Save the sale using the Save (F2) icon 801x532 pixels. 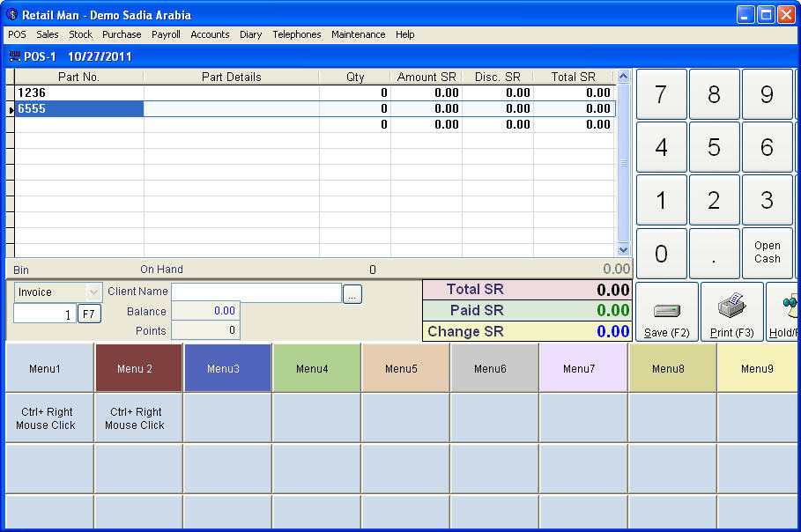click(666, 312)
